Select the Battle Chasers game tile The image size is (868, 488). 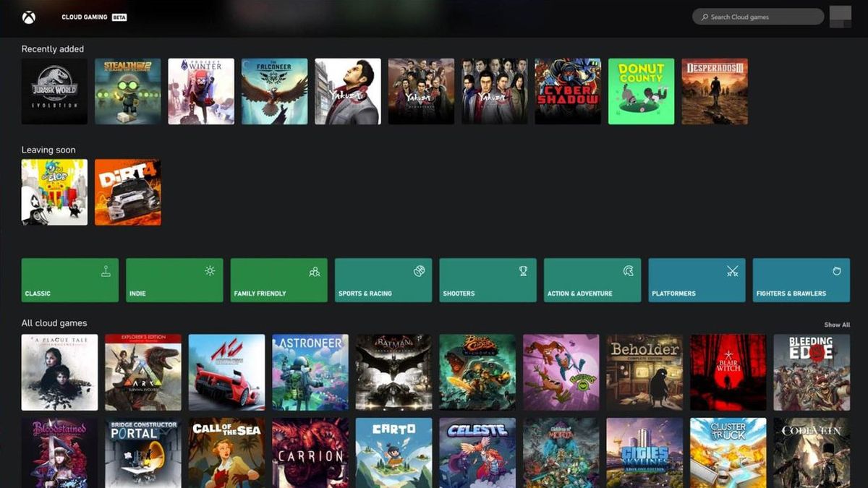(x=477, y=372)
